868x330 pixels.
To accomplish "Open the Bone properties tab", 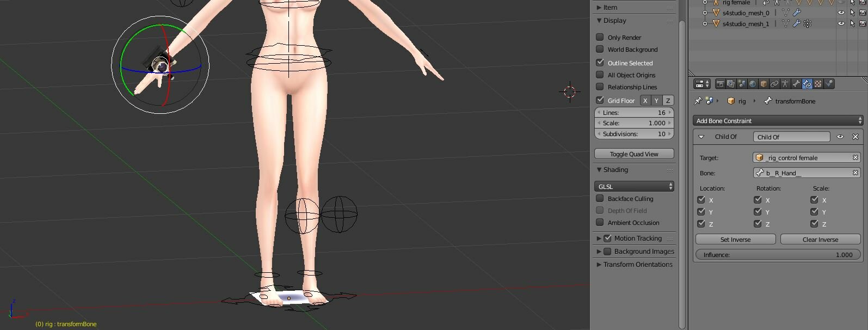I will click(x=796, y=84).
